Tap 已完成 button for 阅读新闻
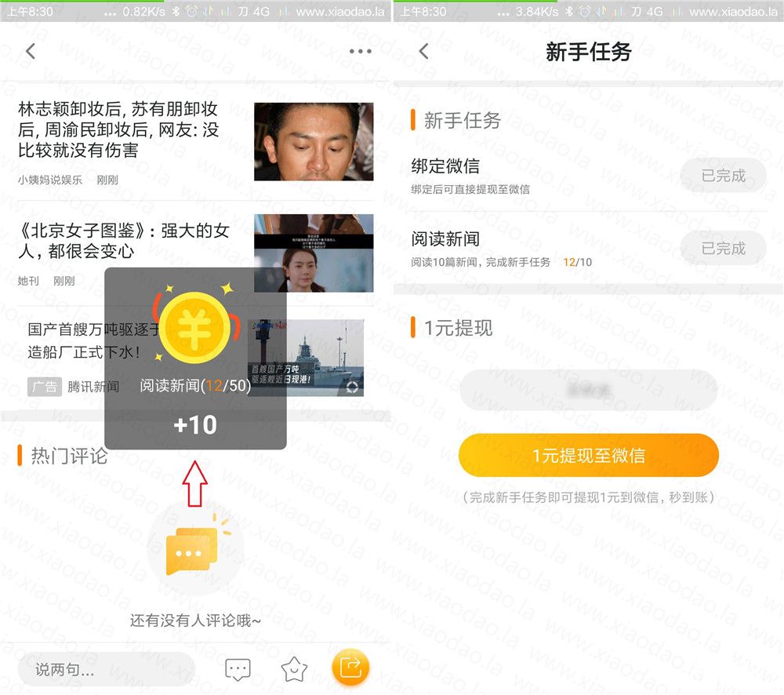784x695 pixels. pyautogui.click(x=722, y=249)
